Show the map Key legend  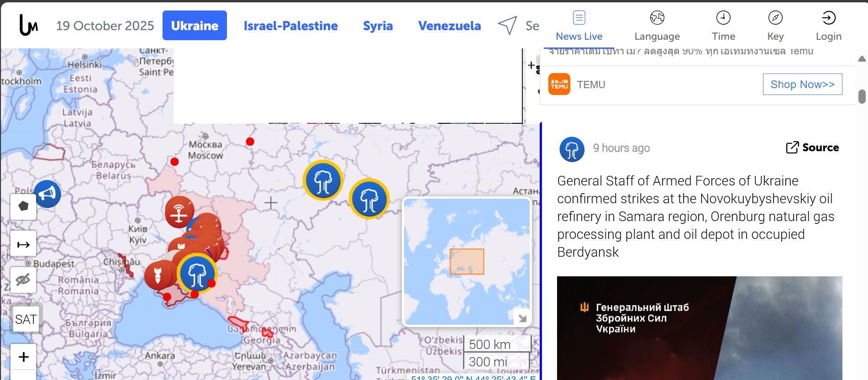(x=775, y=26)
